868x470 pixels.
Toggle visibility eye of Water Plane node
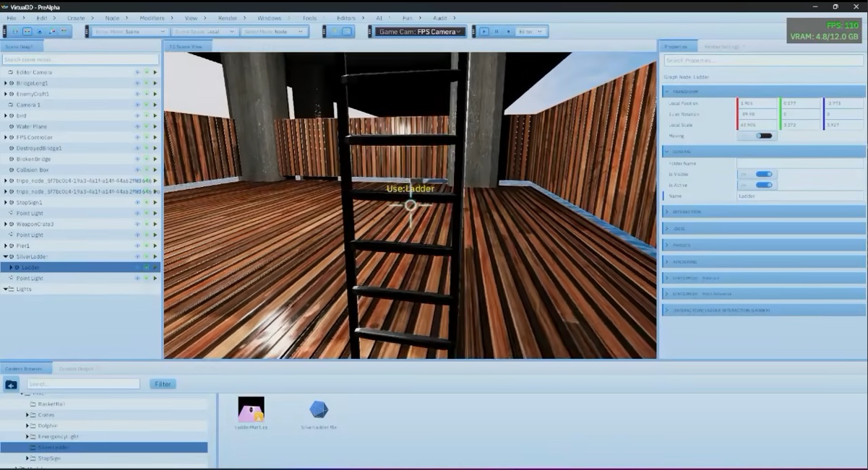coord(137,126)
